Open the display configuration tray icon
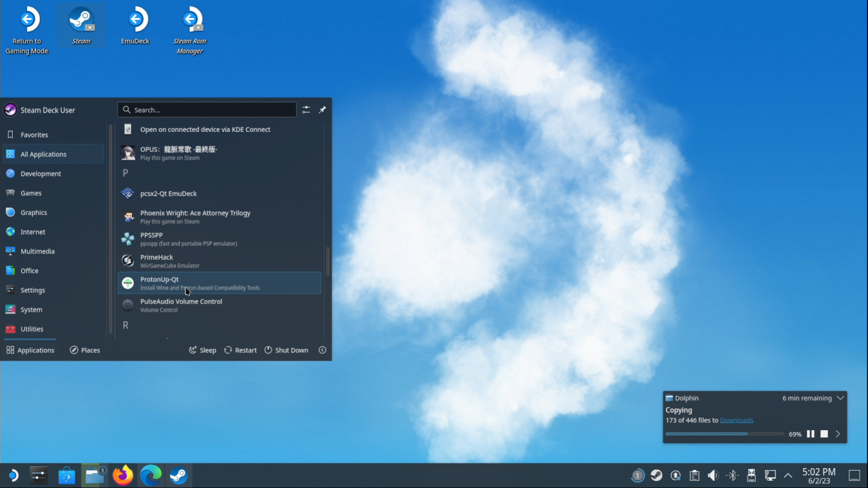Image resolution: width=868 pixels, height=488 pixels. [x=770, y=476]
